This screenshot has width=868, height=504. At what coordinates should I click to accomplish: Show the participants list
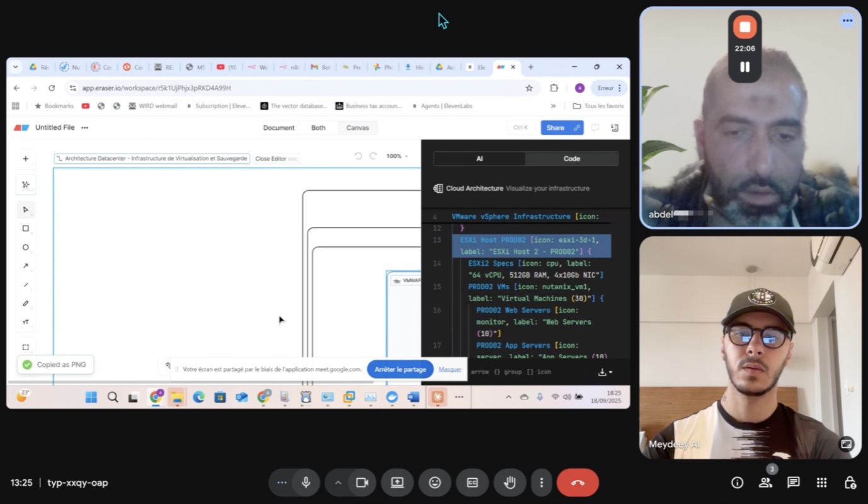tap(765, 483)
